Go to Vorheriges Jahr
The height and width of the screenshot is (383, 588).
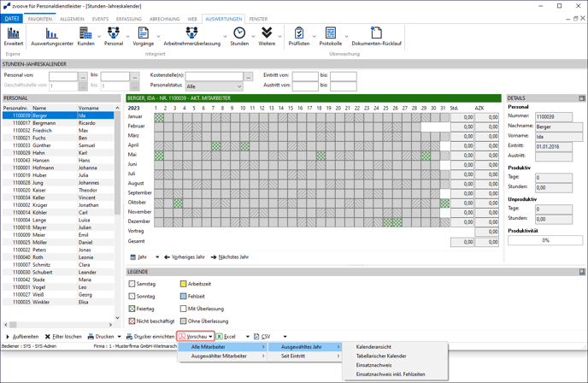pyautogui.click(x=185, y=257)
